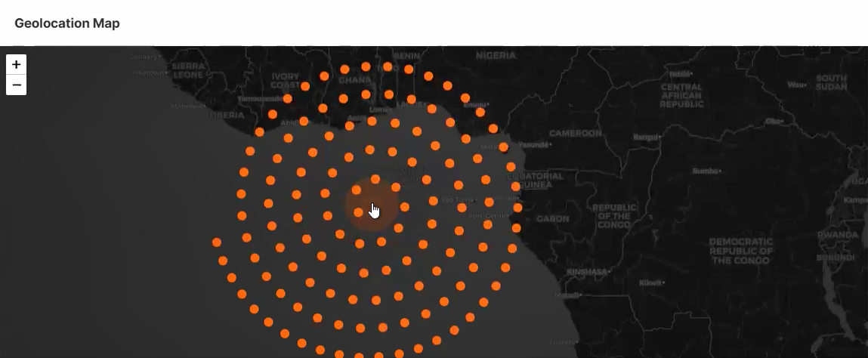Click the Sierra Leone map label
The width and height of the screenshot is (868, 358).
pyautogui.click(x=188, y=70)
